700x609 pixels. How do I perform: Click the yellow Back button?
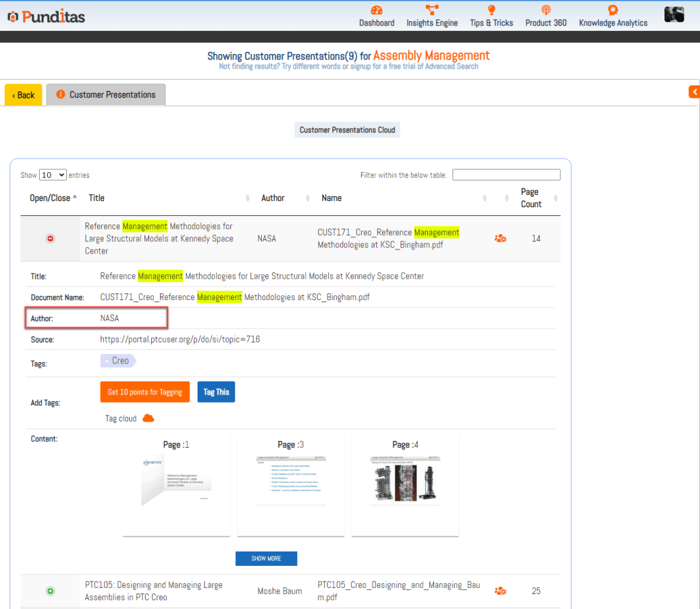[24, 95]
